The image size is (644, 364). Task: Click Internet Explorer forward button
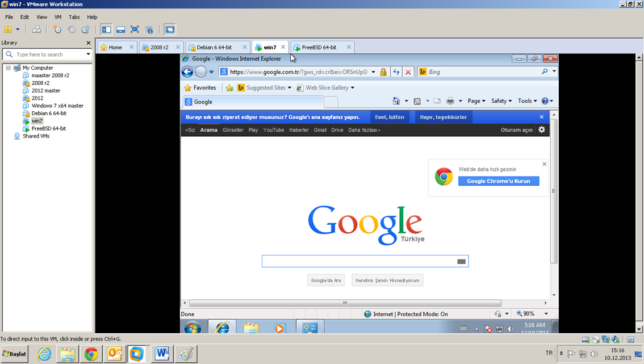[201, 72]
